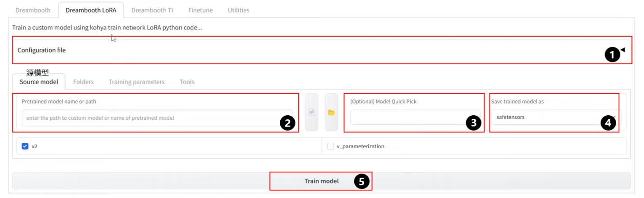Viewport: 644px width, 198px height.
Task: Click the yellow folder browse icon
Action: (331, 113)
